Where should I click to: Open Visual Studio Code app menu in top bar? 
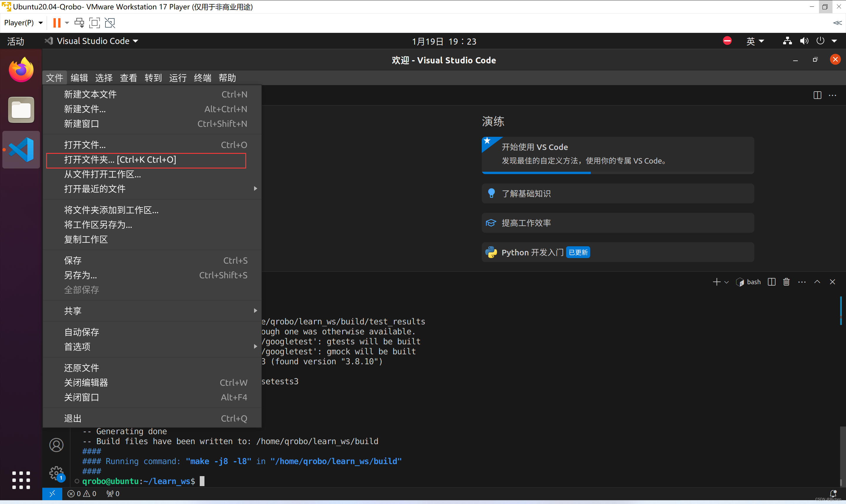(x=91, y=41)
